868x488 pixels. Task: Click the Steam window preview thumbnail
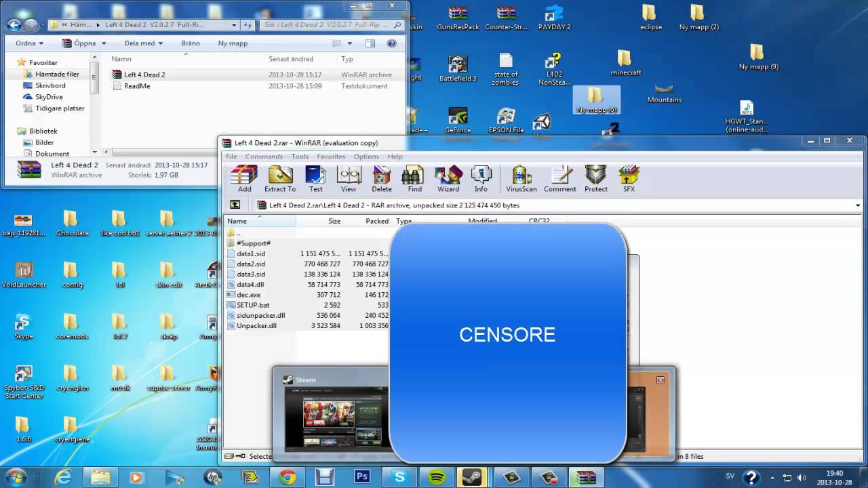click(x=337, y=418)
